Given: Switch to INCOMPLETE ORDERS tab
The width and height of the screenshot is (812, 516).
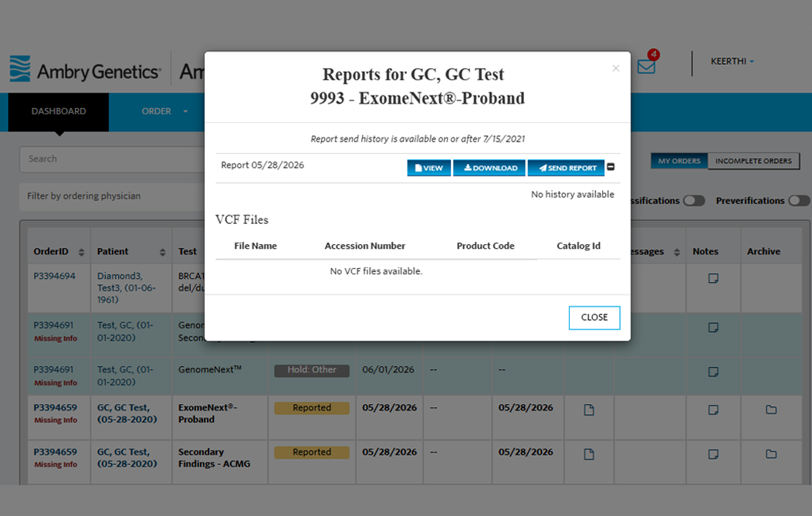Looking at the screenshot, I should point(753,161).
